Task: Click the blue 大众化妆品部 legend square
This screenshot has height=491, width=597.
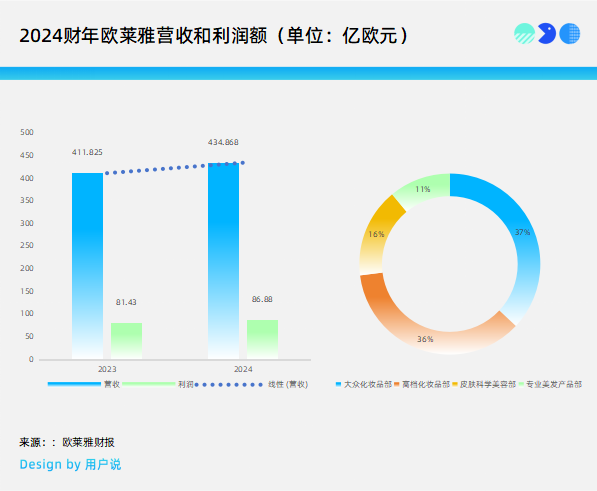Action: 338,384
